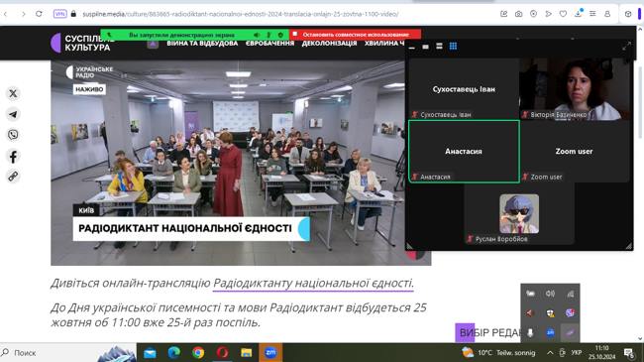Share article on Facebook
644x362 pixels.
[x=13, y=157]
